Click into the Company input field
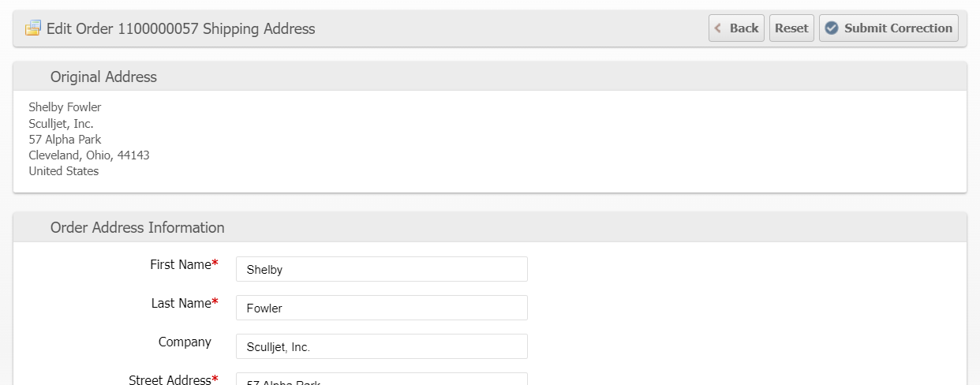Viewport: 980px width, 385px height. 381,346
